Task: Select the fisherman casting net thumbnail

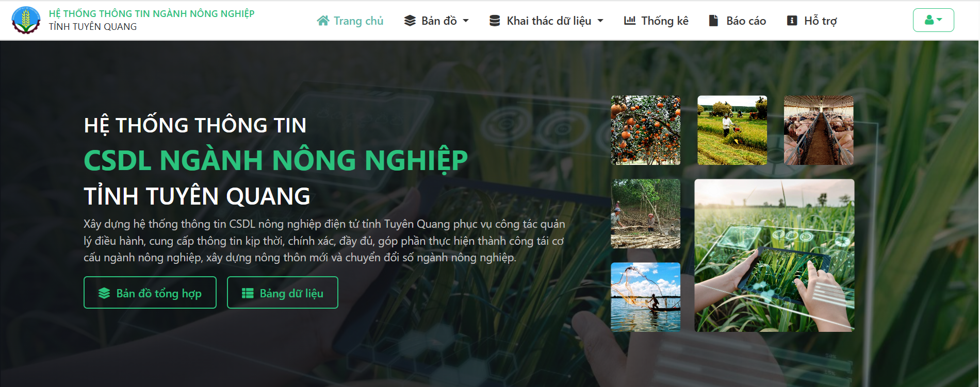Action: (x=646, y=297)
